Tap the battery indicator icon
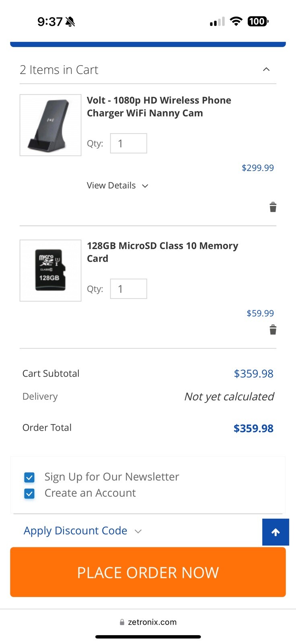 point(258,21)
